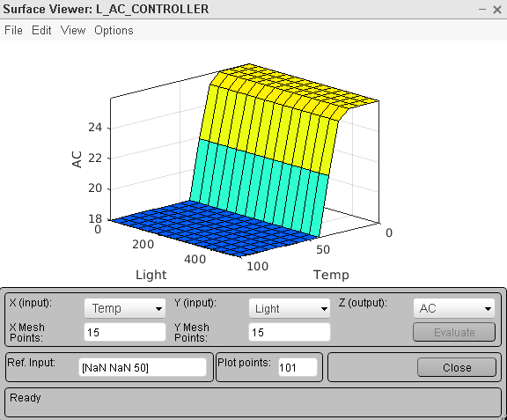Image resolution: width=507 pixels, height=420 pixels.
Task: Expand the Z output AC dropdown
Action: click(454, 308)
